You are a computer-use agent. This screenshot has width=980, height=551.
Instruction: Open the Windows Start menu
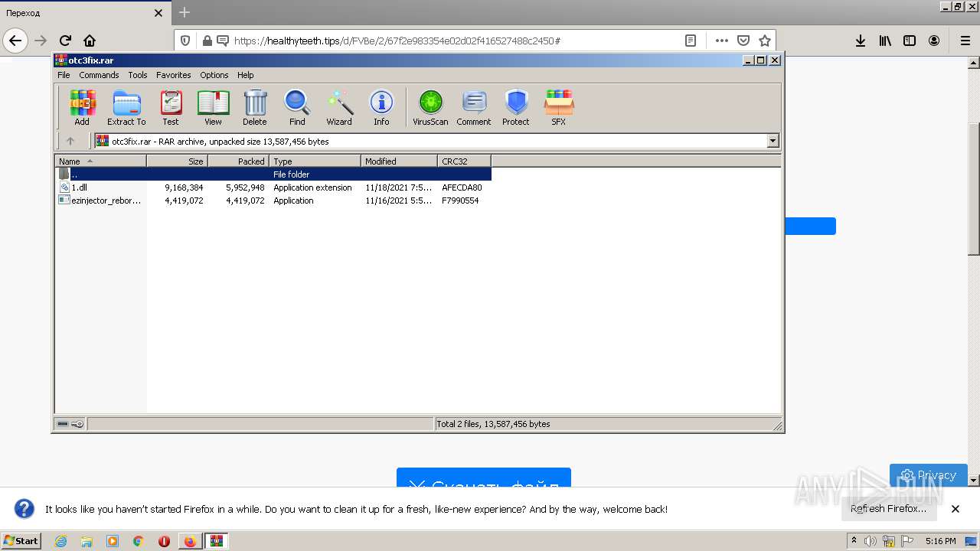21,541
